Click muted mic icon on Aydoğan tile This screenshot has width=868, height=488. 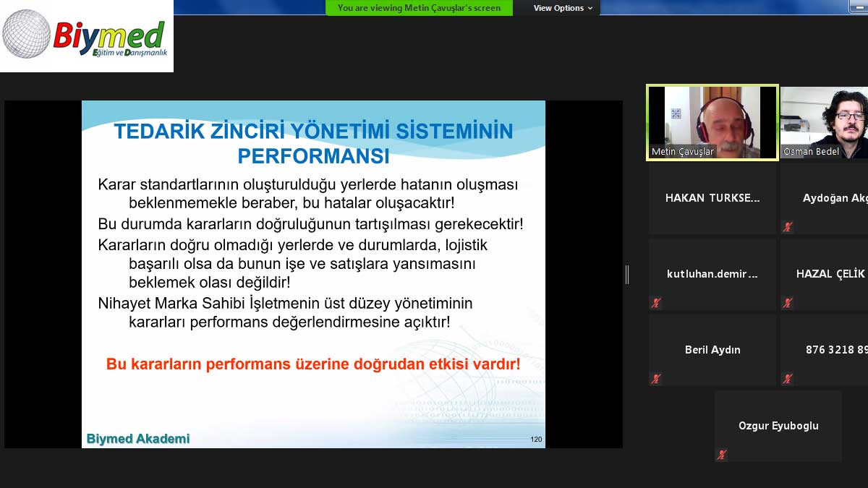coord(788,227)
